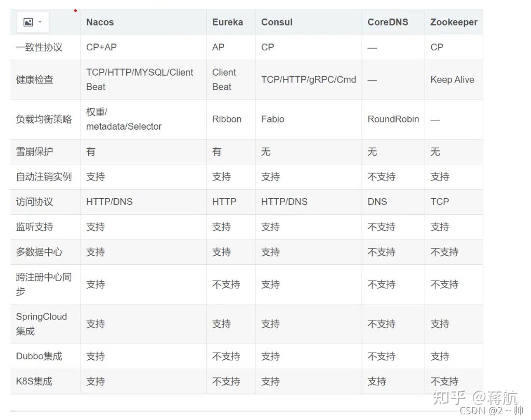Click the 无 cell under Consul
Viewport: 531px width, 420px height.
coord(266,151)
